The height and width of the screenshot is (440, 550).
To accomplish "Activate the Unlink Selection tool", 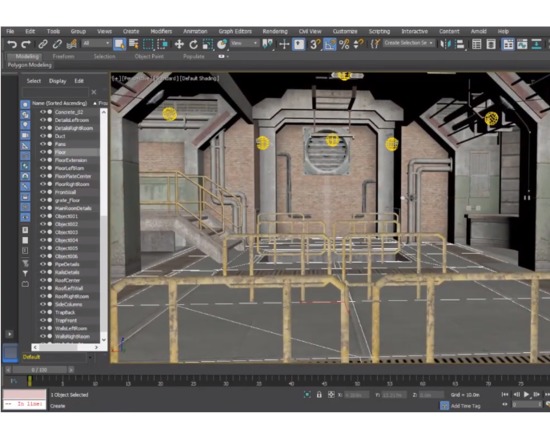I will point(57,44).
